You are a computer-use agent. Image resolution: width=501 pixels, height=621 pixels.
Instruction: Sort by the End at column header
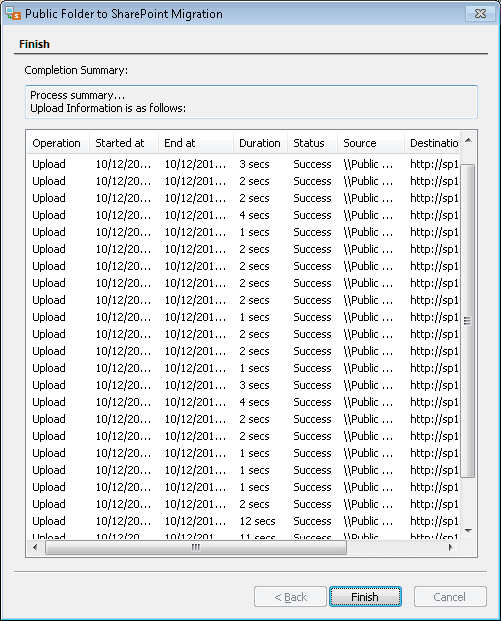(196, 143)
